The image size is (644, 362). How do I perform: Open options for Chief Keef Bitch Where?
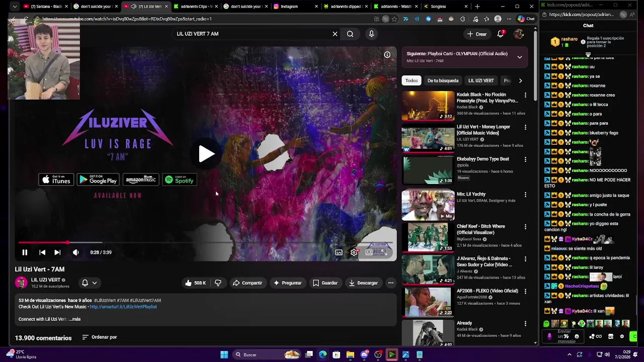pyautogui.click(x=525, y=227)
